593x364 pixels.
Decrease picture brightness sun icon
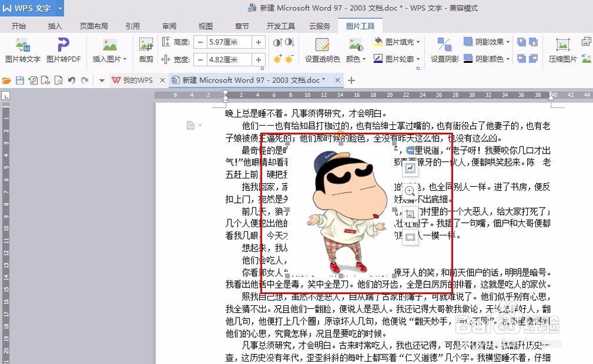click(289, 59)
